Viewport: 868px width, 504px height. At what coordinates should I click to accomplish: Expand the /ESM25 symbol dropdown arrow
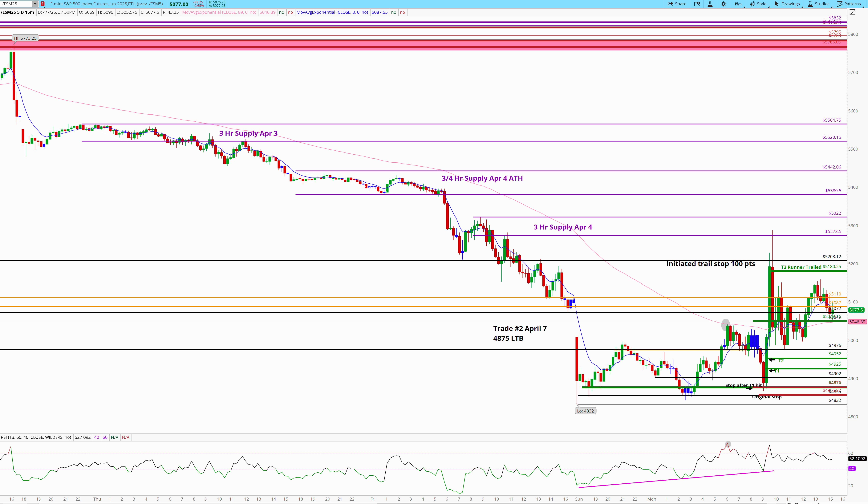click(35, 4)
